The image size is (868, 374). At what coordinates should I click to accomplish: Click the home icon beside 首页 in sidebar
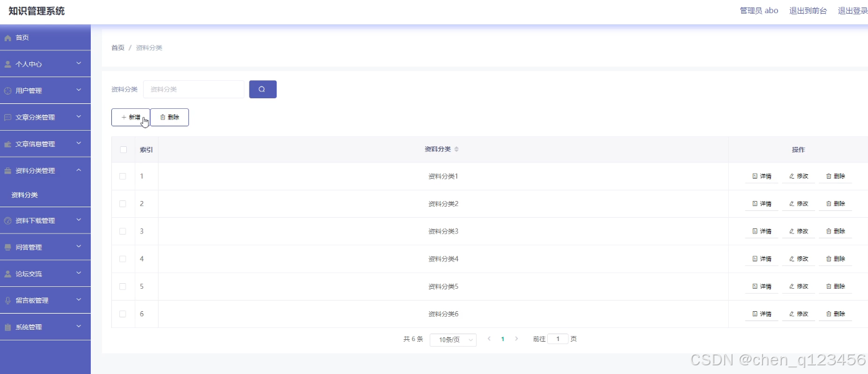(x=7, y=38)
